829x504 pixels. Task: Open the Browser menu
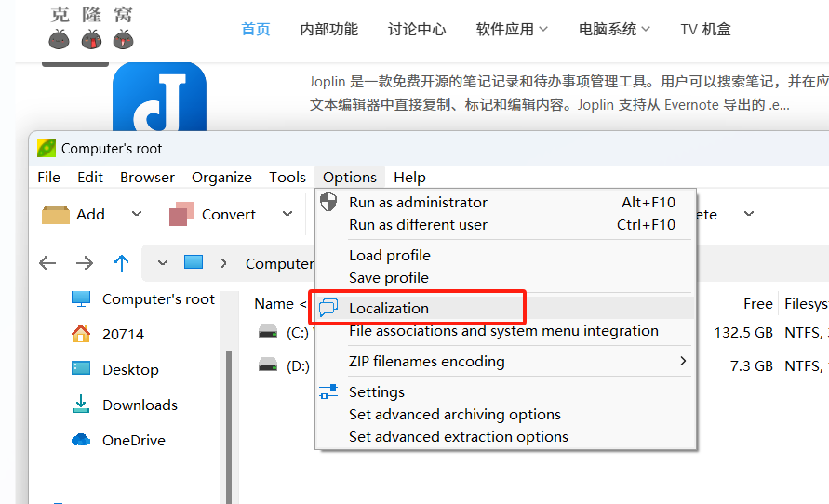pyautogui.click(x=147, y=177)
